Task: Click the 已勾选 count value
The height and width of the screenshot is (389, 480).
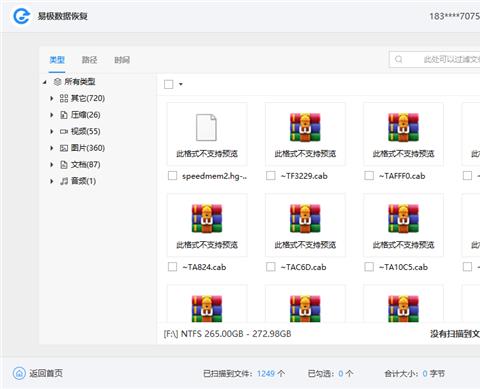Action: tap(341, 374)
